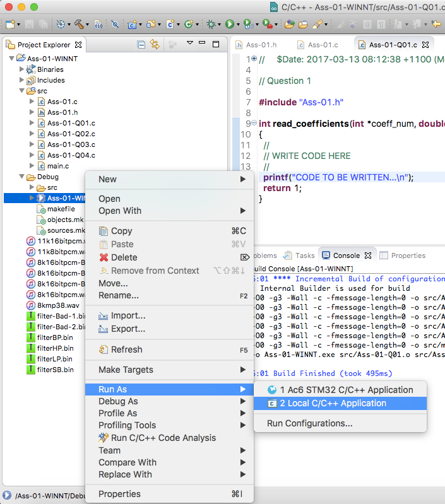The height and width of the screenshot is (504, 445).
Task: Click the red Delete X icon
Action: 104,257
